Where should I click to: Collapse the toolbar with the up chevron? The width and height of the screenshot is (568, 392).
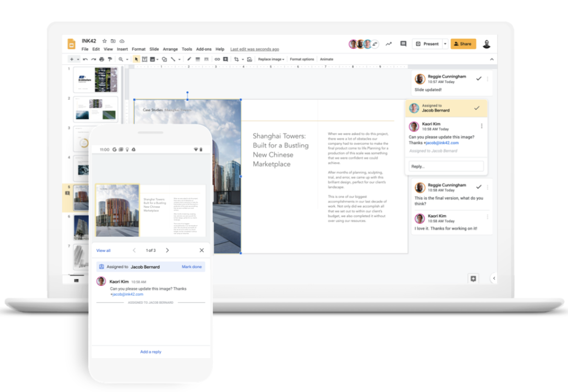point(492,60)
